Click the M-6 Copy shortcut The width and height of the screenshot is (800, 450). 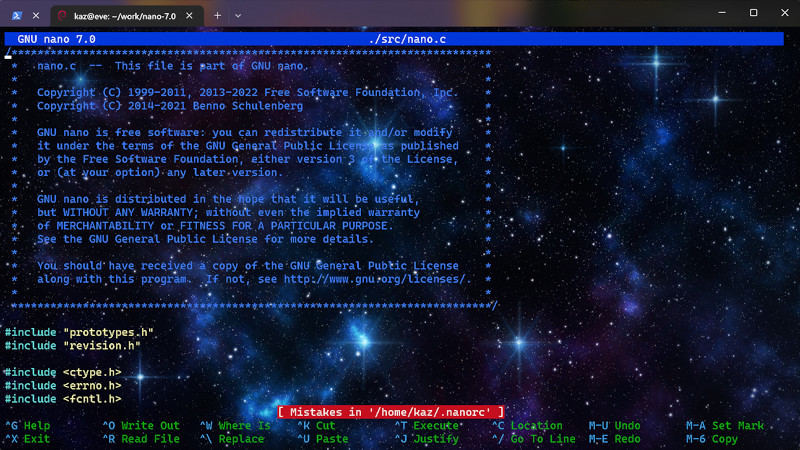712,439
